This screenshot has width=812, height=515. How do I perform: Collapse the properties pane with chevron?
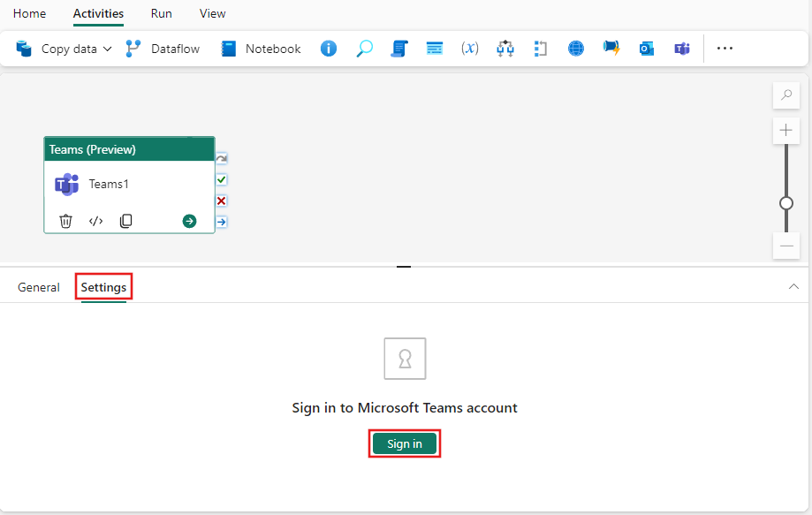pyautogui.click(x=793, y=286)
